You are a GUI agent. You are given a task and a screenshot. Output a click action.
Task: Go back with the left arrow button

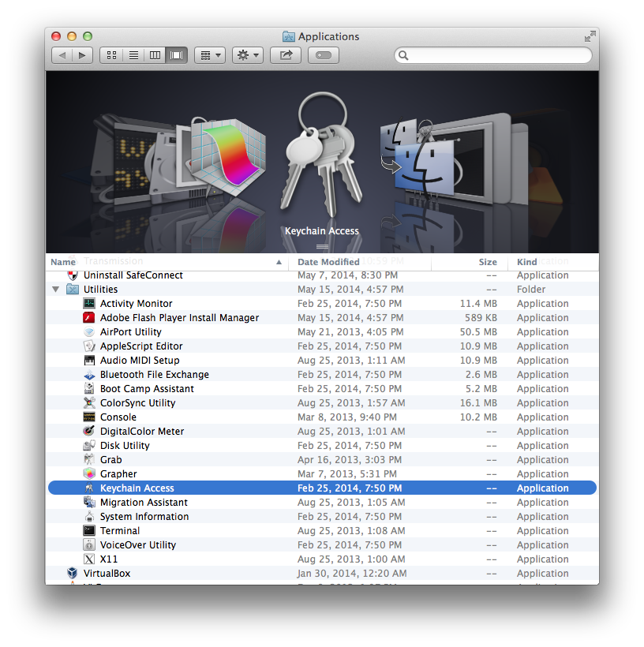[62, 55]
